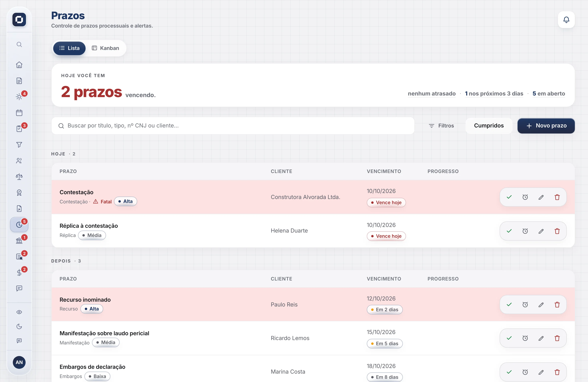The image size is (588, 382).
Task: Open the people/clients sidebar icon
Action: tap(19, 161)
